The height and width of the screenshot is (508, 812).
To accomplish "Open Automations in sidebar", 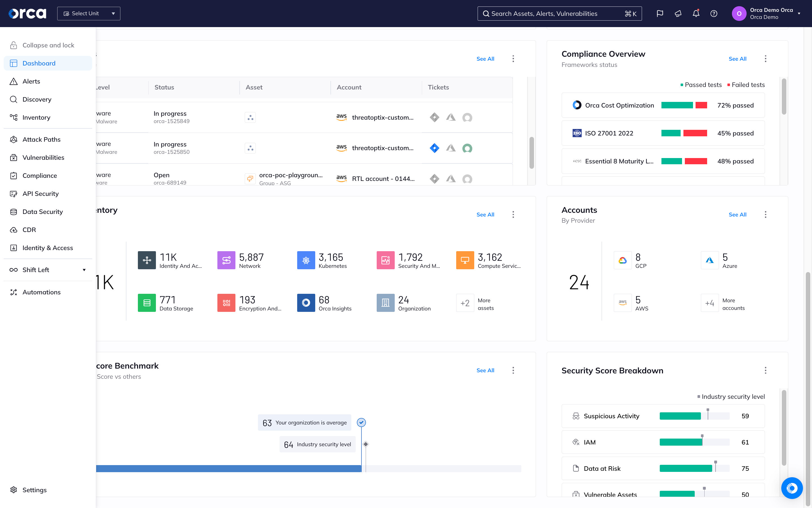I will pyautogui.click(x=48, y=292).
